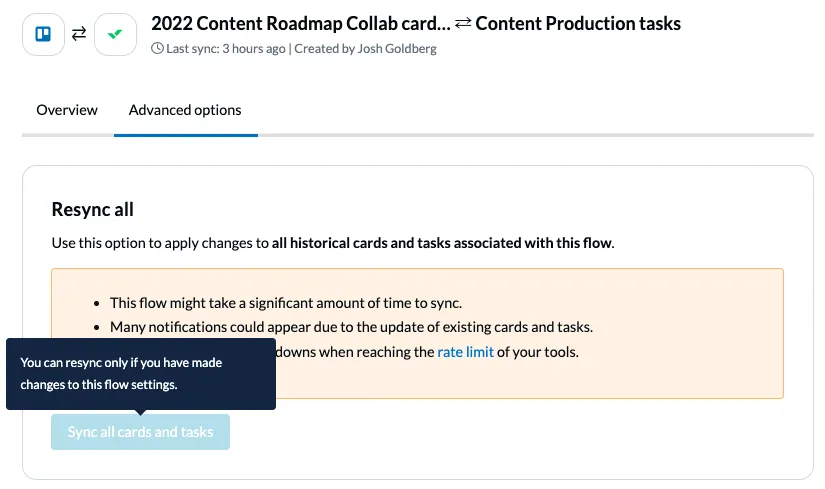The image size is (825, 489).
Task: Click the clock icon beside Last sync
Action: pos(157,48)
